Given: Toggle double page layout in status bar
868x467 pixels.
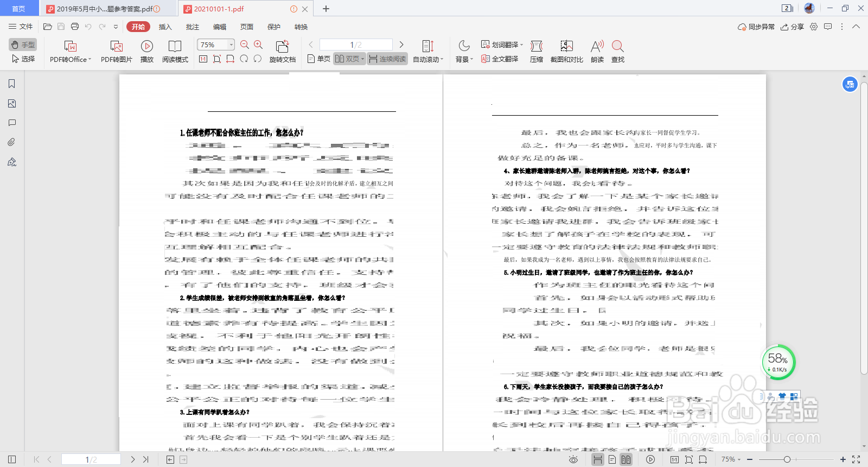Looking at the screenshot, I should [x=626, y=459].
